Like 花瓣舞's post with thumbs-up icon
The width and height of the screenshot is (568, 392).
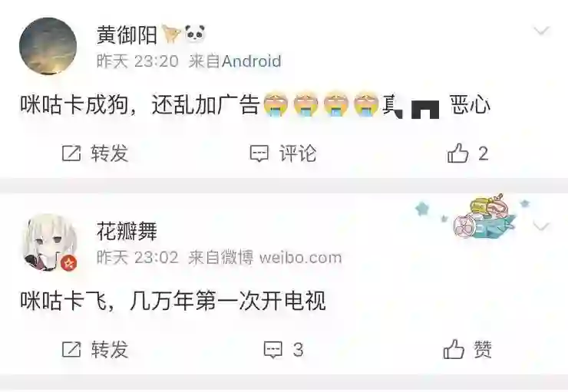454,349
